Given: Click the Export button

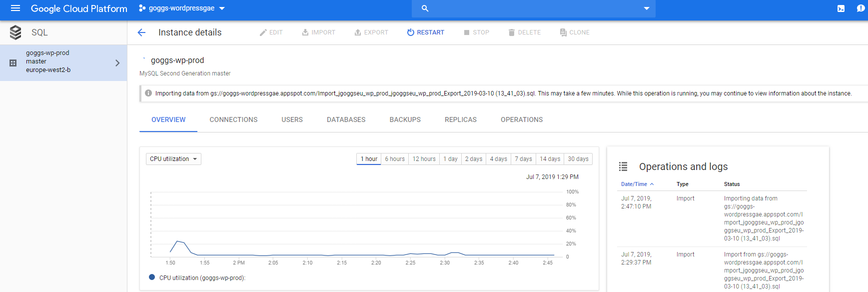Looking at the screenshot, I should [x=371, y=32].
